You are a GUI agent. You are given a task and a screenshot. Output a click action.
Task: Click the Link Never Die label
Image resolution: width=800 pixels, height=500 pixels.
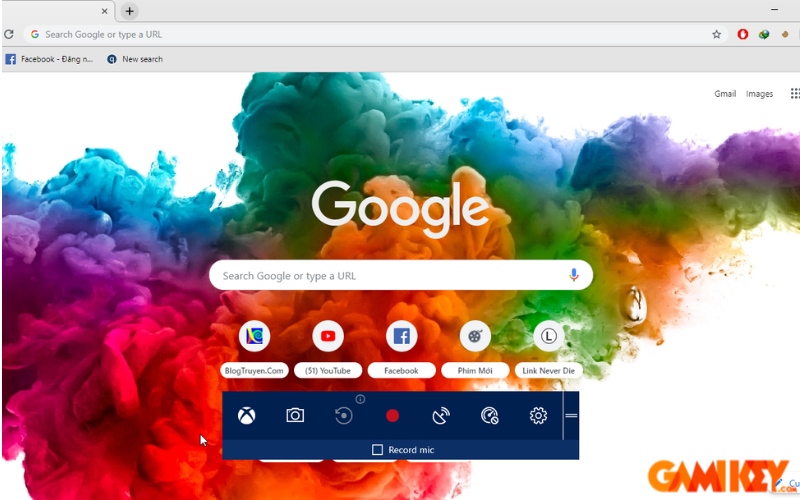(548, 370)
